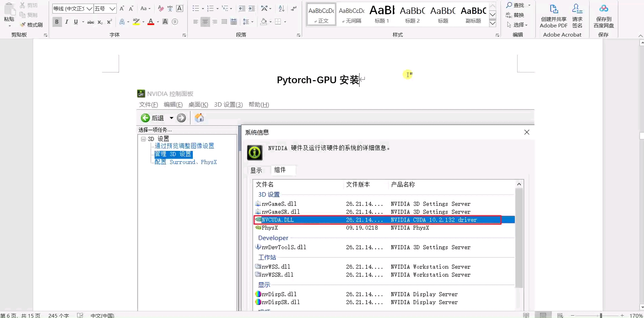This screenshot has width=644, height=318.
Task: Apply the 无间隔 (No Spacing) style
Action: [351, 14]
